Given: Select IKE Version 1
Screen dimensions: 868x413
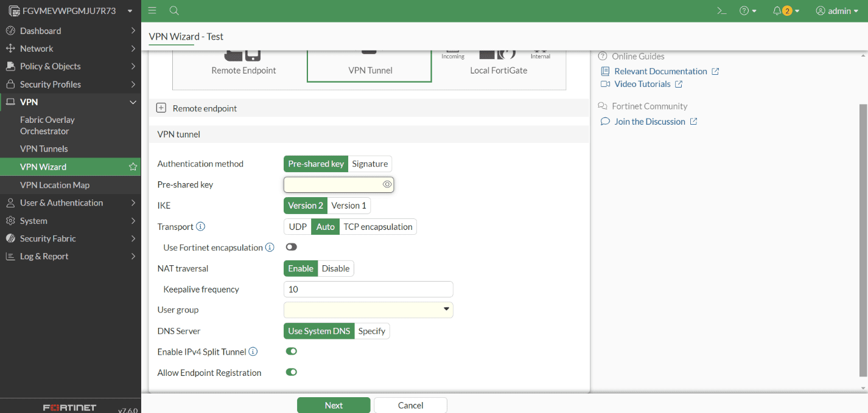Looking at the screenshot, I should [349, 206].
